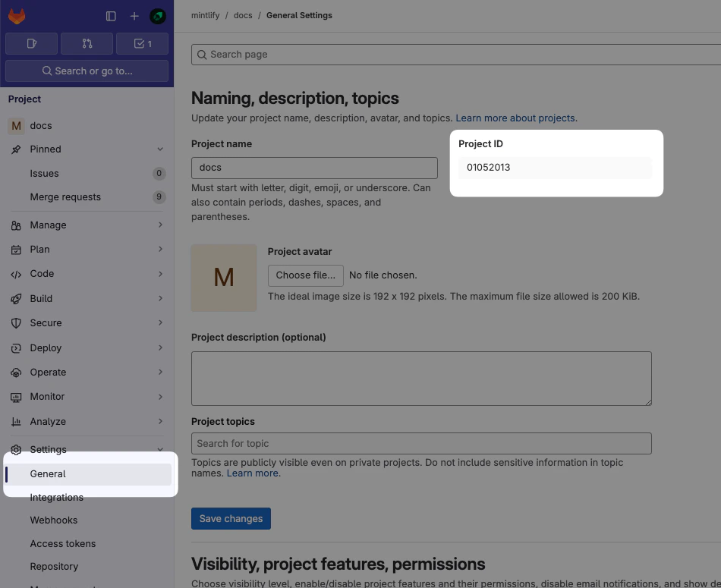The height and width of the screenshot is (588, 721).
Task: Open the Learn more about projects link
Action: [515, 118]
